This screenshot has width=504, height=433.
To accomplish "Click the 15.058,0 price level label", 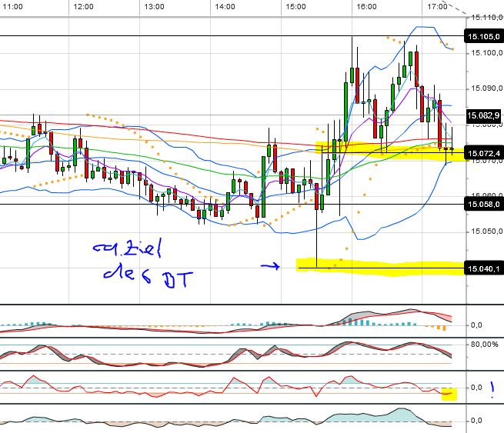I will pos(484,205).
